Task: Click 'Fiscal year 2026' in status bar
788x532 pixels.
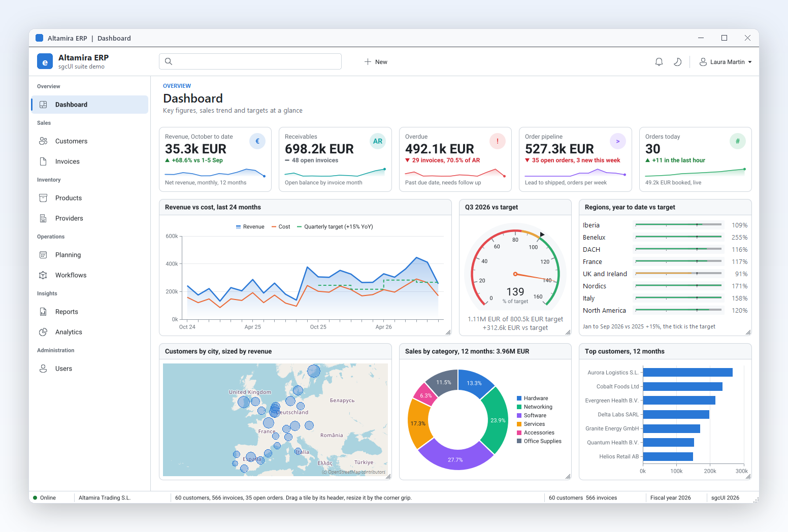Action: (671, 498)
